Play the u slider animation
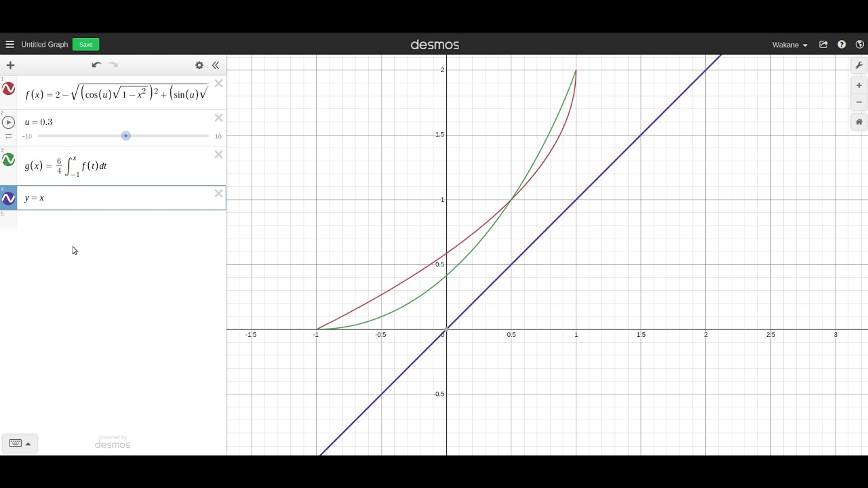 coord(8,122)
